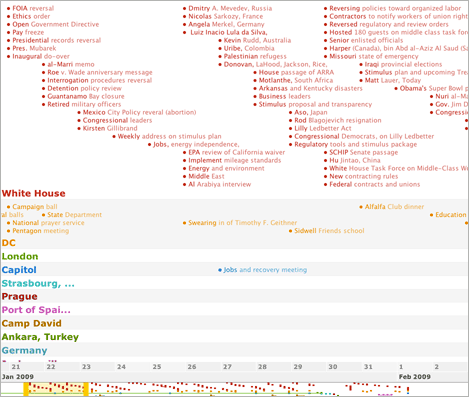
Task: Click the Feb 2009 month label
Action: (415, 377)
